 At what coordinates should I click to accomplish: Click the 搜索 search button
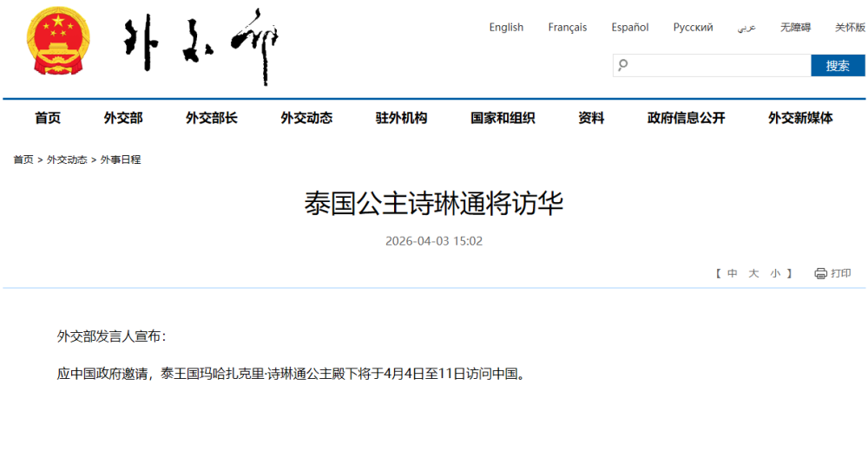[x=838, y=66]
